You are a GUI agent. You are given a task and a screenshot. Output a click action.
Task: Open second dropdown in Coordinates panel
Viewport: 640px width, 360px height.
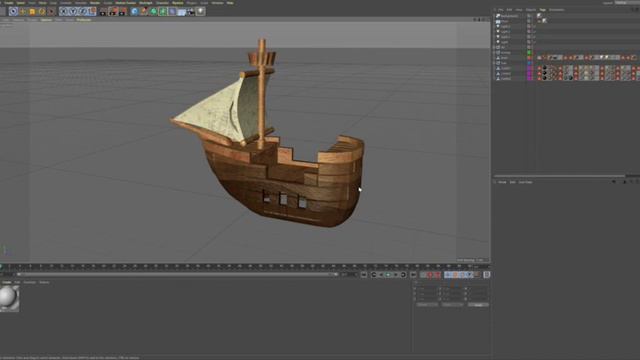tap(452, 304)
